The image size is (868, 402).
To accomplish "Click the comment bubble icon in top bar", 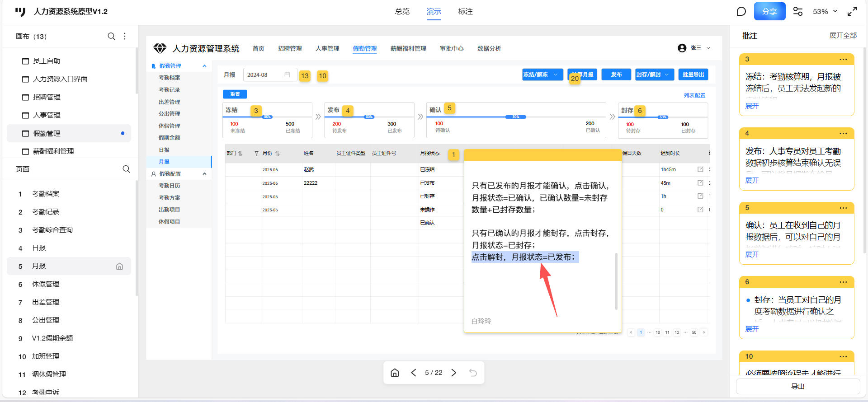I will (x=741, y=11).
